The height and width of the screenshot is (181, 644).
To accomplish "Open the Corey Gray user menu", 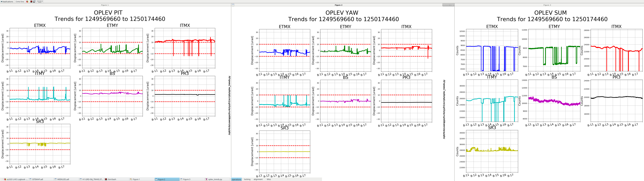I will 20,2.
